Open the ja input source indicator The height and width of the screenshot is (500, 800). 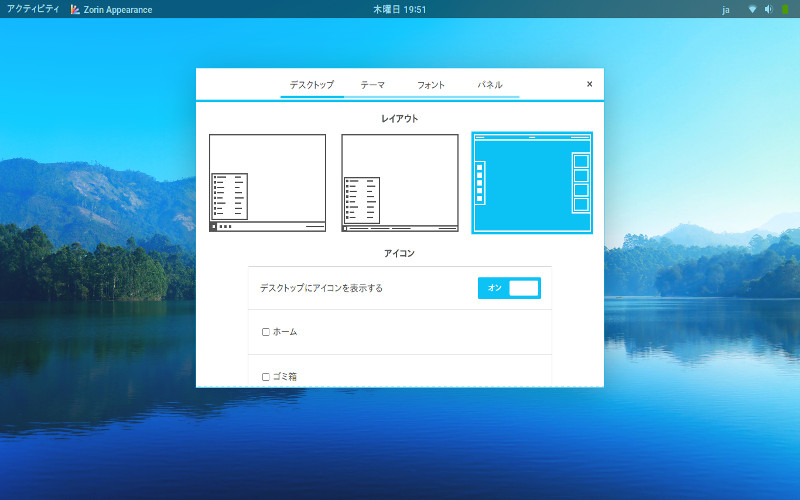click(x=726, y=10)
